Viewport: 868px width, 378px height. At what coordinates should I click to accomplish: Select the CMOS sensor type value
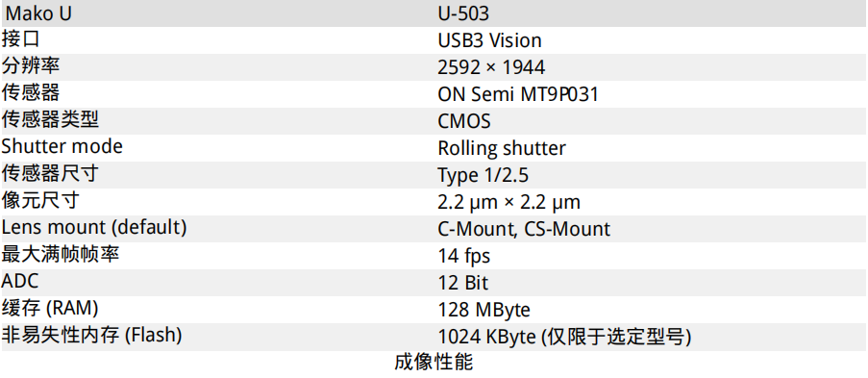tap(464, 121)
